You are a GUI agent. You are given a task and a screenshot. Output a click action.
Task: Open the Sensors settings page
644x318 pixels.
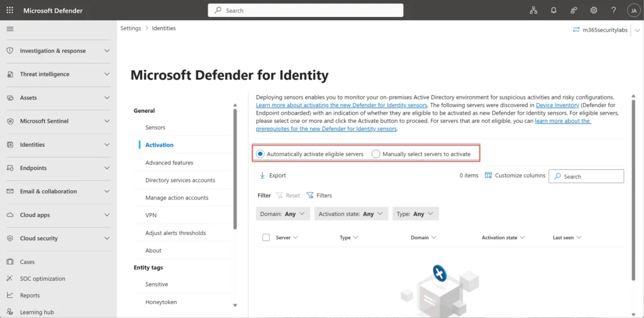point(155,128)
